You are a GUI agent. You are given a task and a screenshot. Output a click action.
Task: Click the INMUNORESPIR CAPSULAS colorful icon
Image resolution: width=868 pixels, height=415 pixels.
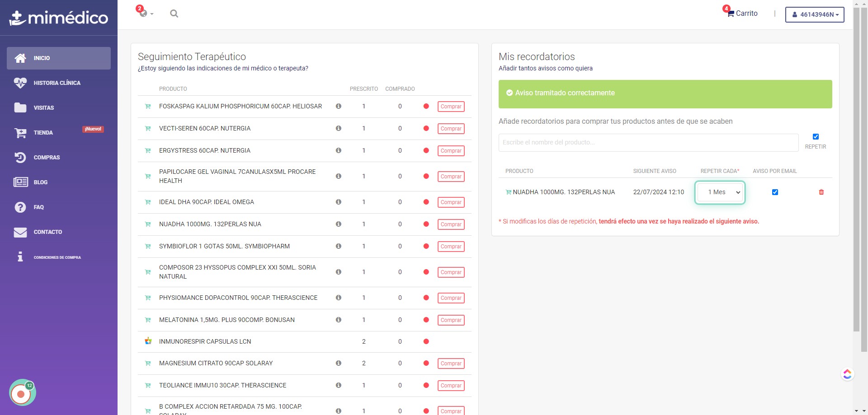point(148,341)
